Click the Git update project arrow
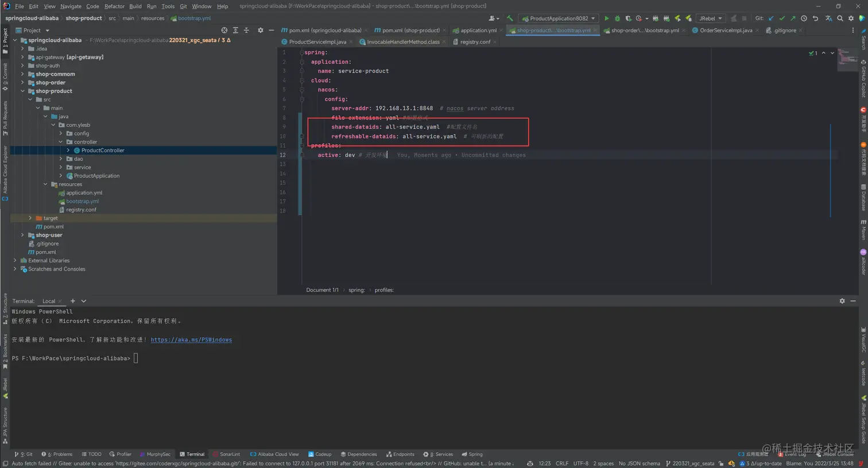 point(771,18)
